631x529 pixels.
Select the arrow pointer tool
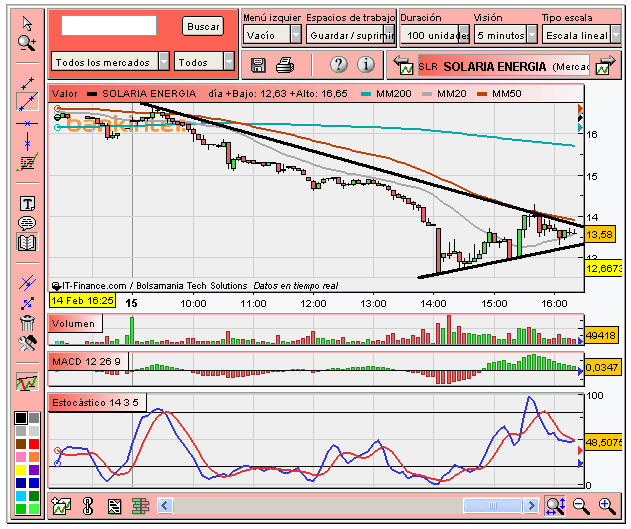[27, 24]
